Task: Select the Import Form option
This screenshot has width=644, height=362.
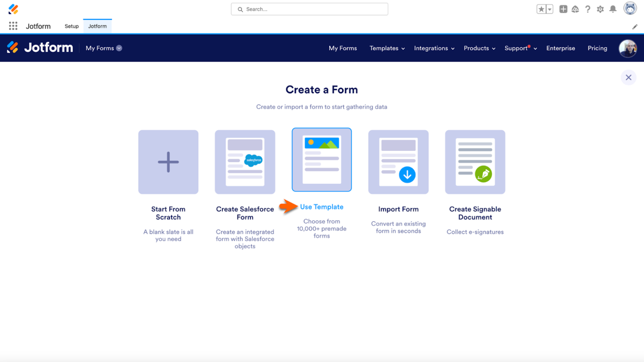Action: pos(398,162)
